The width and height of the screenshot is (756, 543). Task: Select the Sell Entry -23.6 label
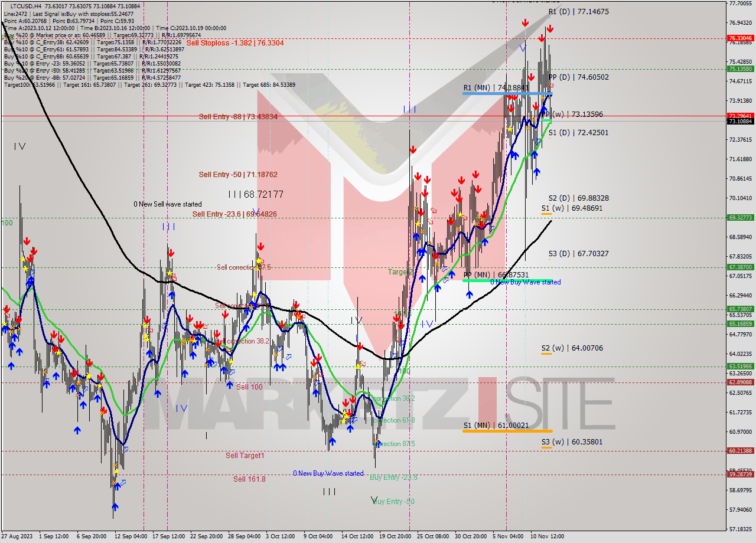[234, 214]
